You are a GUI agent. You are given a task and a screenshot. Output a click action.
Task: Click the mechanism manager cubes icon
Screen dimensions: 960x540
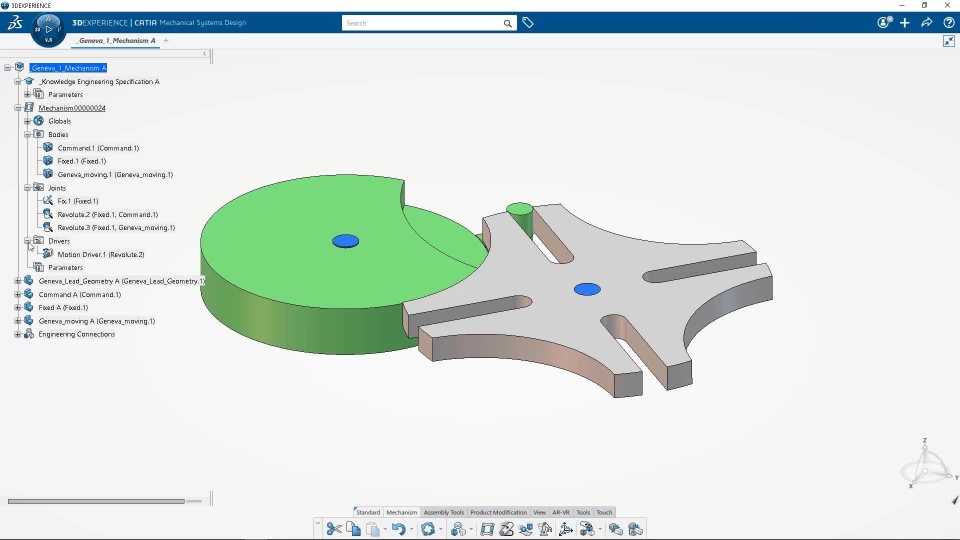[457, 528]
